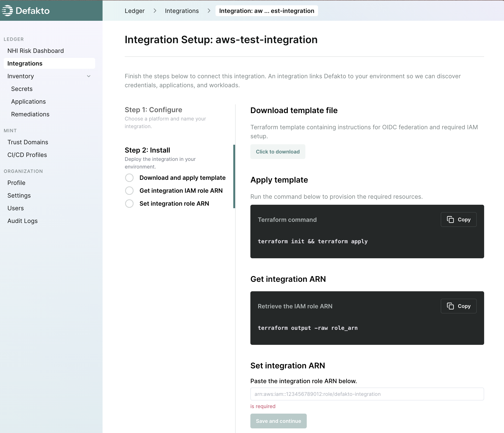Open Audit Logs
Image resolution: width=504 pixels, height=433 pixels.
pos(22,221)
